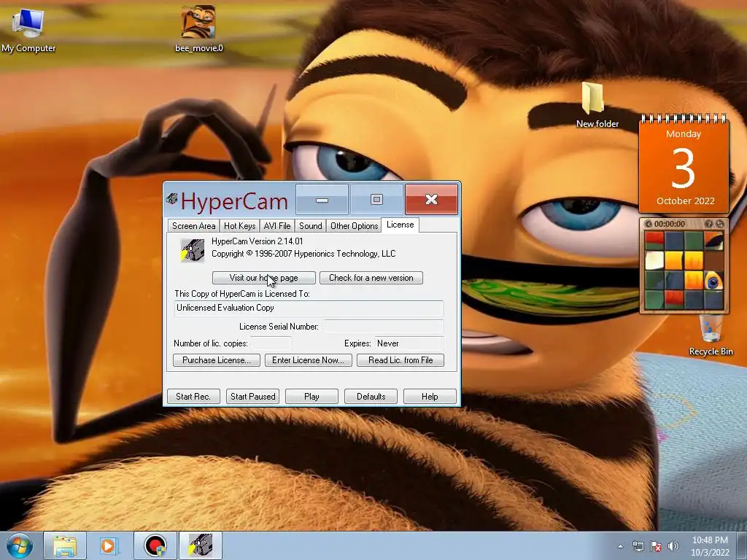747x560 pixels.
Task: Click the volume speaker tray icon
Action: tap(673, 546)
